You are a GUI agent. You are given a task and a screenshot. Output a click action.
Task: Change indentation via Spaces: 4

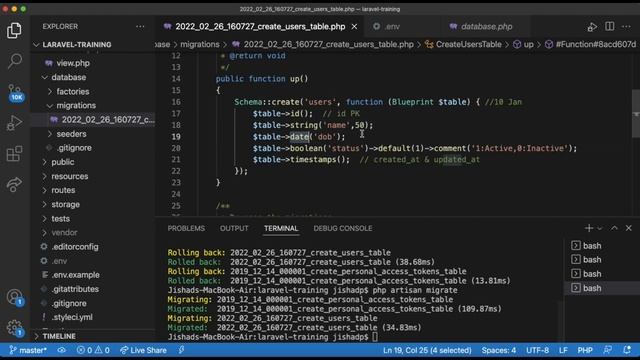pos(498,350)
